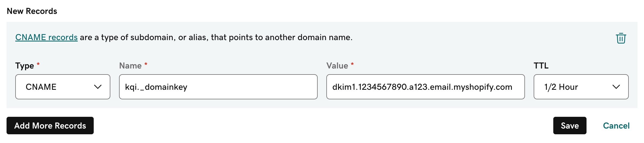Delete the CNAME record with trash icon

click(x=621, y=38)
